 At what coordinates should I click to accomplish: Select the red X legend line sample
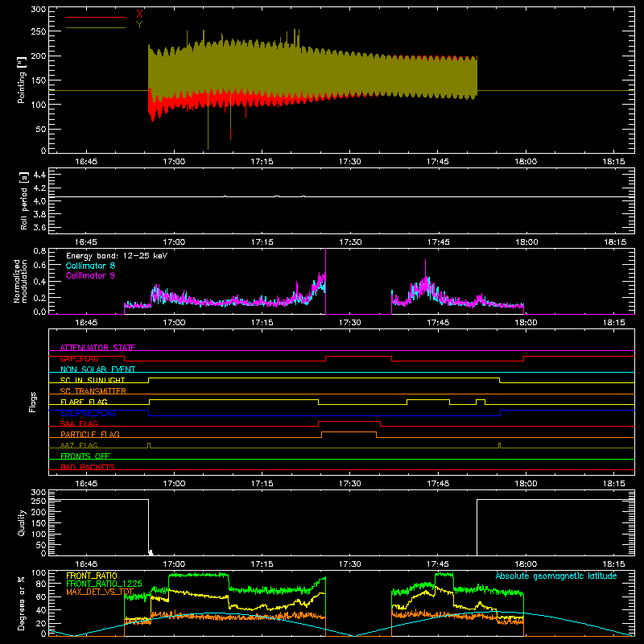pyautogui.click(x=96, y=17)
